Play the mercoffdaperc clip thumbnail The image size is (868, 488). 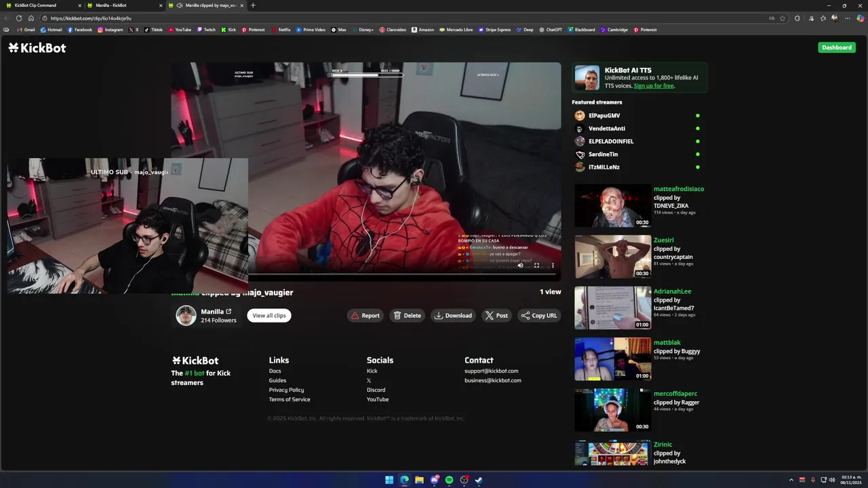click(x=612, y=410)
